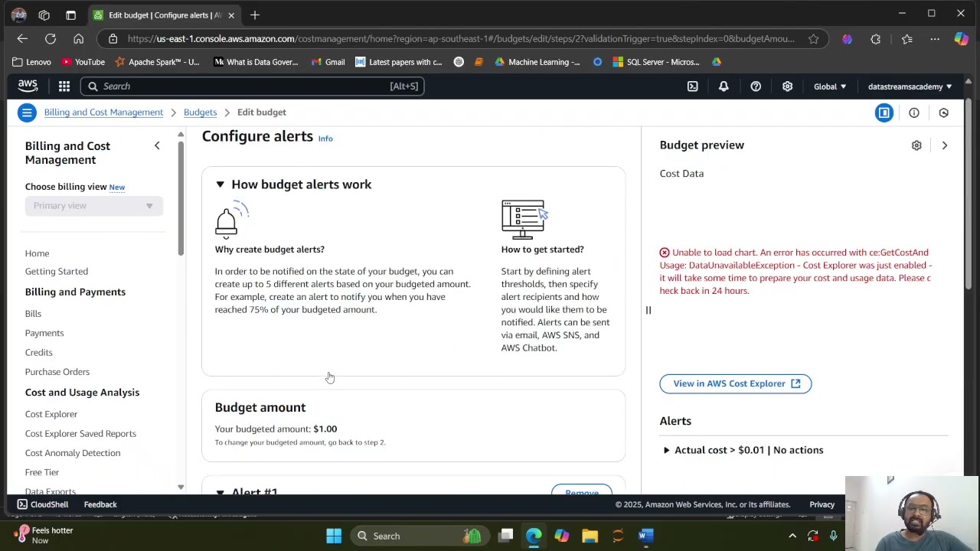Open the SQL Server - Micros... bookmark
The height and width of the screenshot is (551, 980).
[656, 62]
